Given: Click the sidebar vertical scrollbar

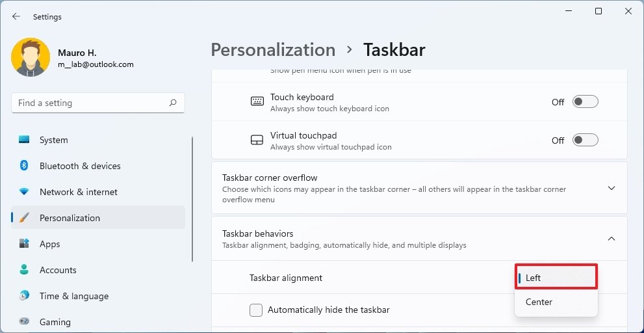Looking at the screenshot, I should [192, 200].
